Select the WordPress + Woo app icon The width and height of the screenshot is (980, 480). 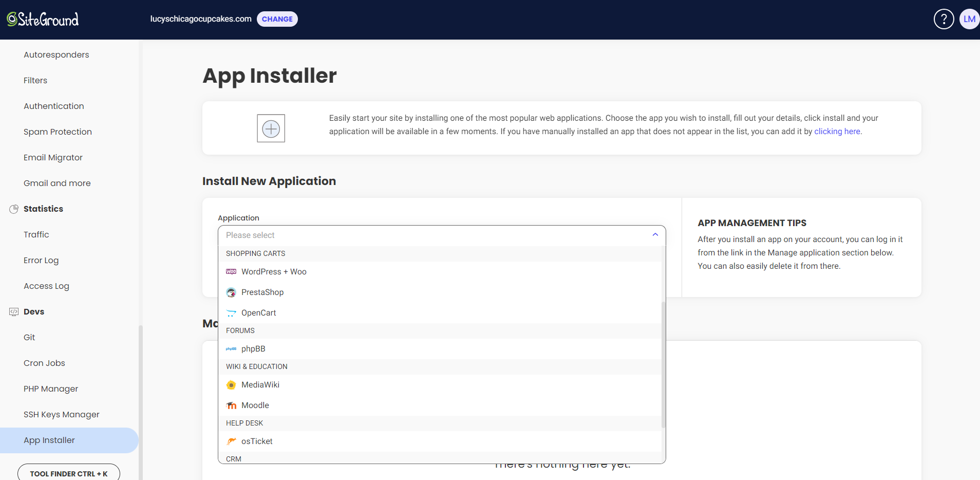(x=231, y=271)
